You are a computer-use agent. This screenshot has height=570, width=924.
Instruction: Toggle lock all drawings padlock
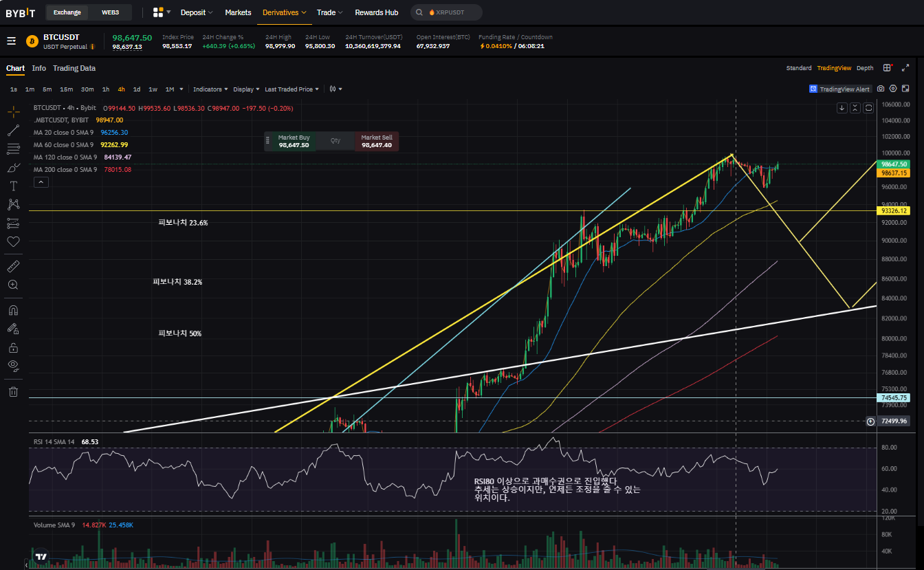(x=13, y=347)
